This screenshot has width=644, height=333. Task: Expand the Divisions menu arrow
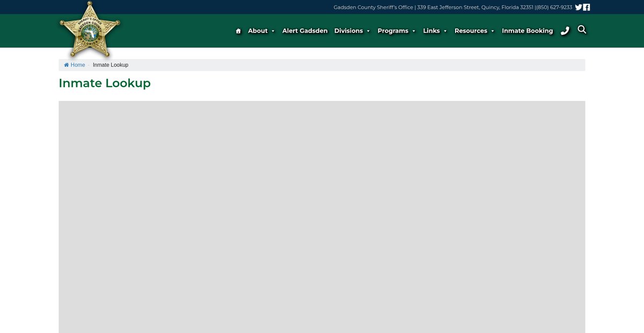point(368,31)
